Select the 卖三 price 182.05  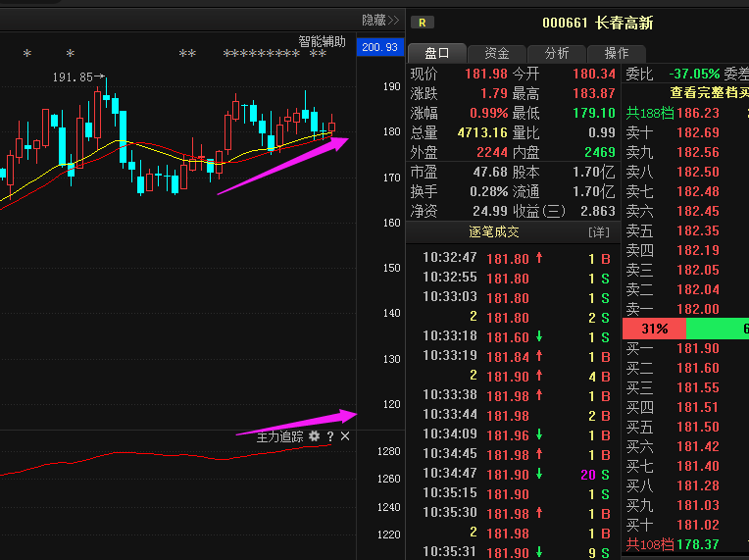(698, 270)
